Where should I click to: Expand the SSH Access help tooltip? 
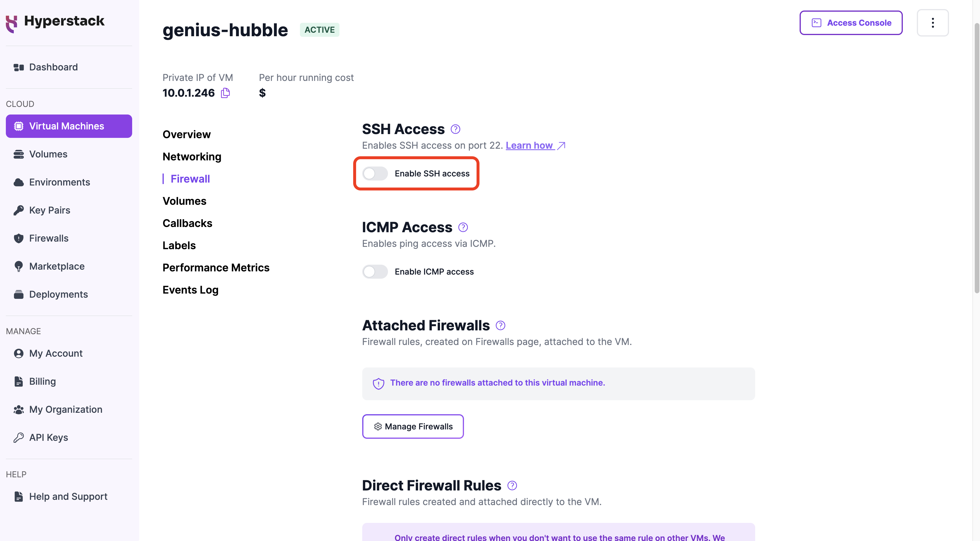coord(455,128)
